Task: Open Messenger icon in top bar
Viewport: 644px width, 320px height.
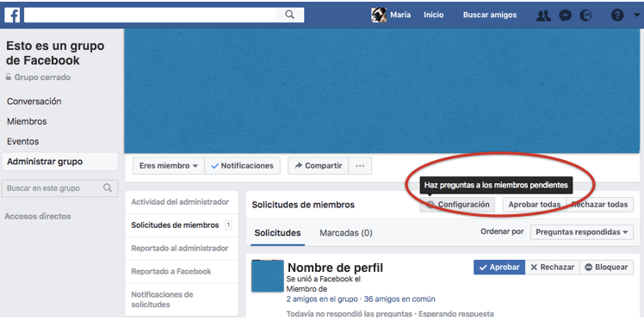Action: 566,15
